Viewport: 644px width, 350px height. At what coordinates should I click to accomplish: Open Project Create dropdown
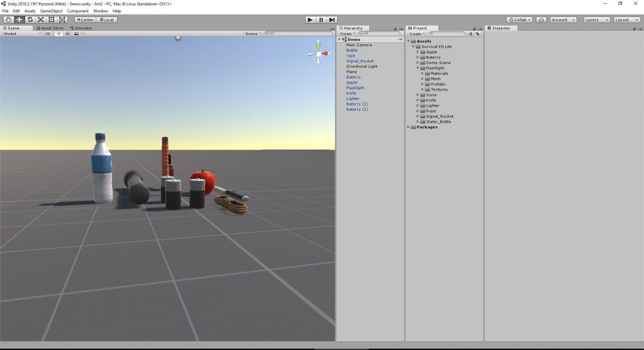pyautogui.click(x=416, y=34)
